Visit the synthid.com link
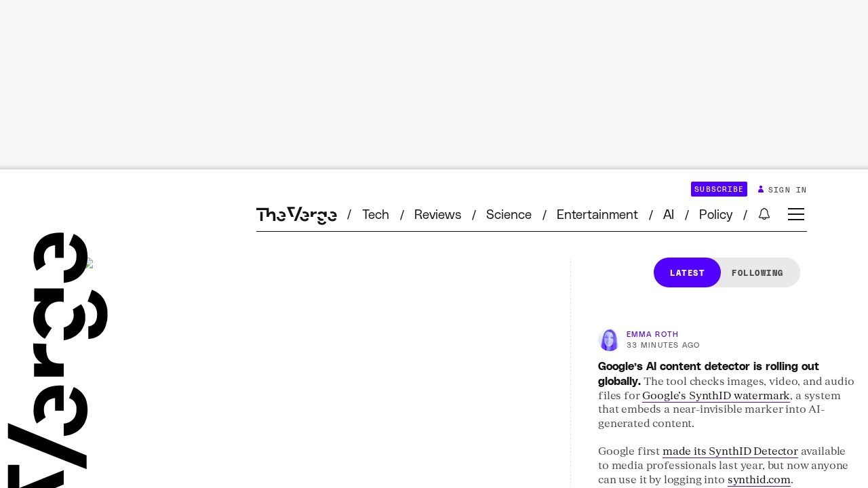Viewport: 868px width, 488px height. 759,480
